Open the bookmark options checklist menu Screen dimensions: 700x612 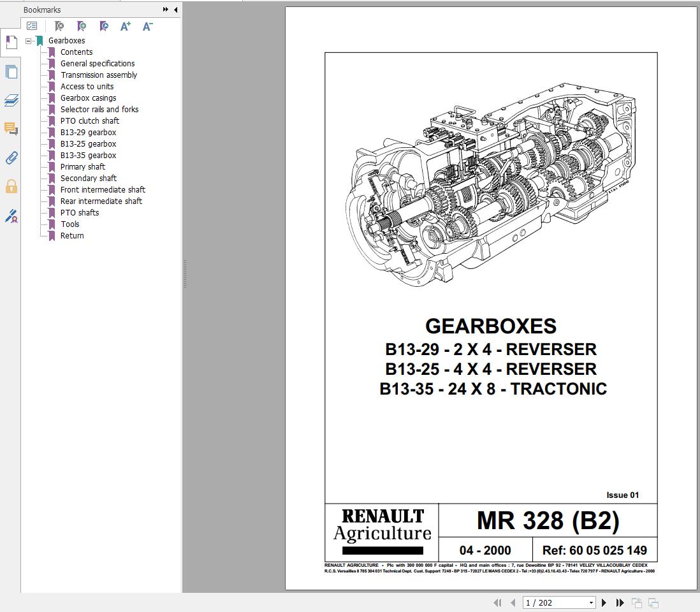[x=32, y=26]
